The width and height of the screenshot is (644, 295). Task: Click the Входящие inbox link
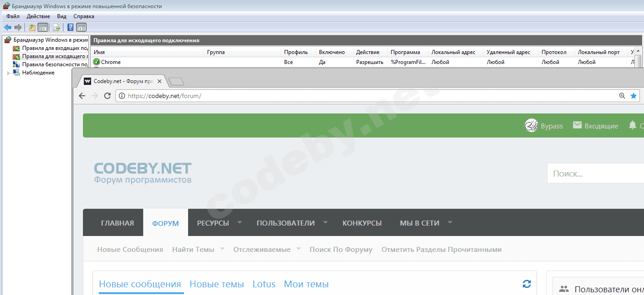coord(601,126)
